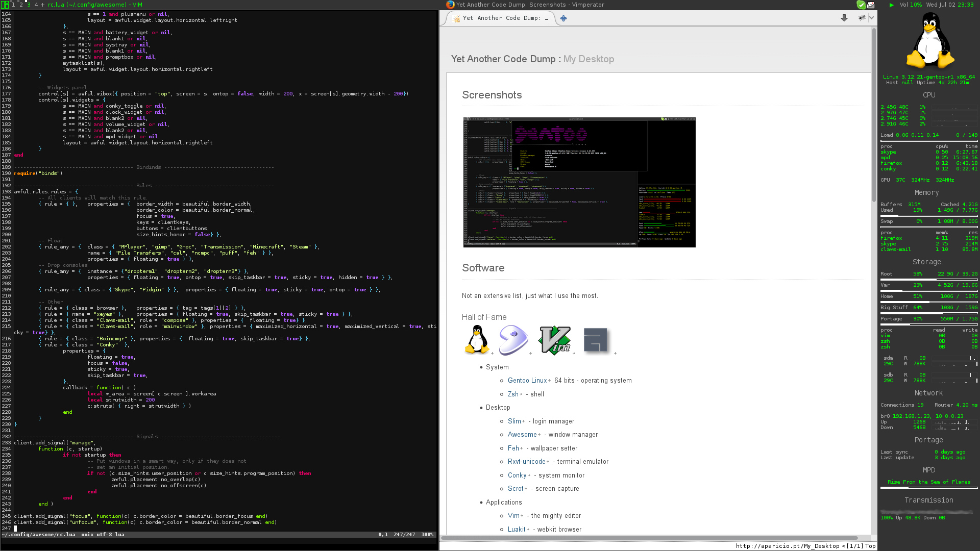Expand the toolbar dropdown arrow next to the bug icon
Image resolution: width=980 pixels, height=551 pixels.
pos(872,18)
